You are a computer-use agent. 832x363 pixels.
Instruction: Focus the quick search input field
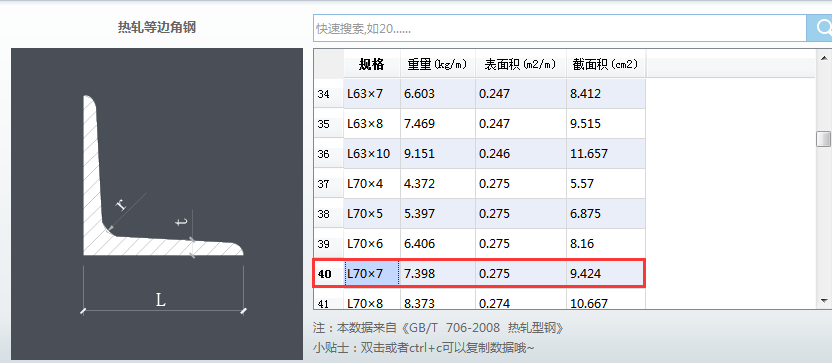(x=560, y=28)
